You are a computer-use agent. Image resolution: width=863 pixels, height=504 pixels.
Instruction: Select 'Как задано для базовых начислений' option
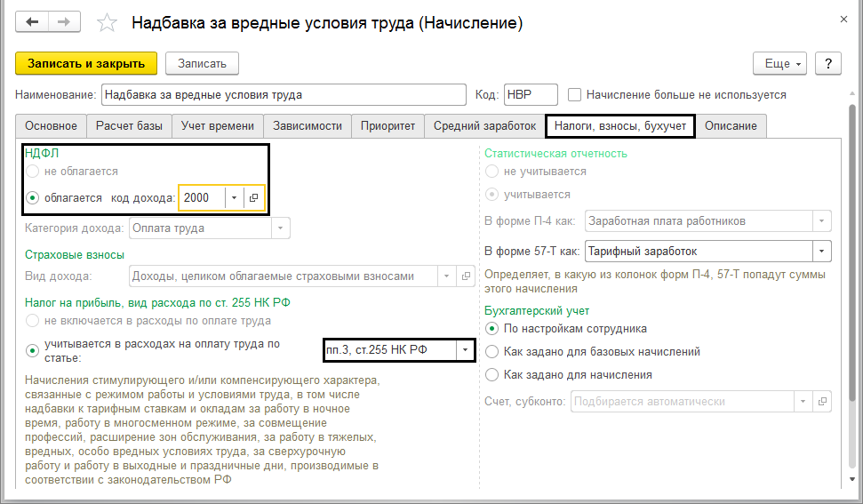492,352
